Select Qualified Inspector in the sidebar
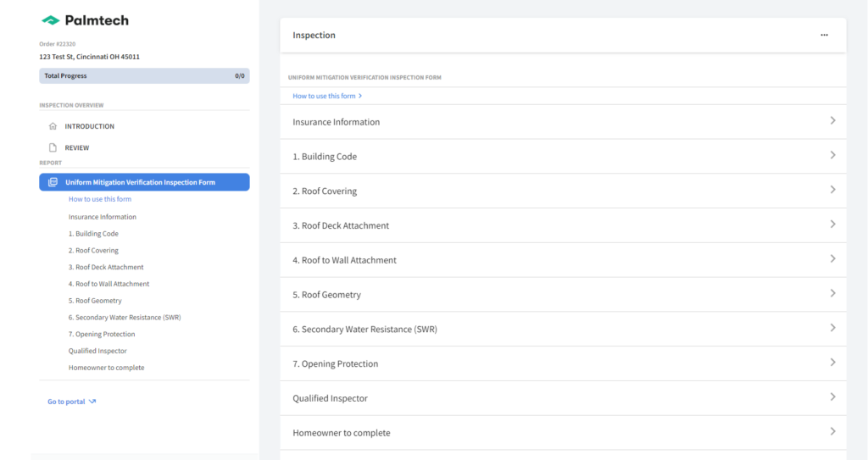This screenshot has width=868, height=460. pos(97,351)
